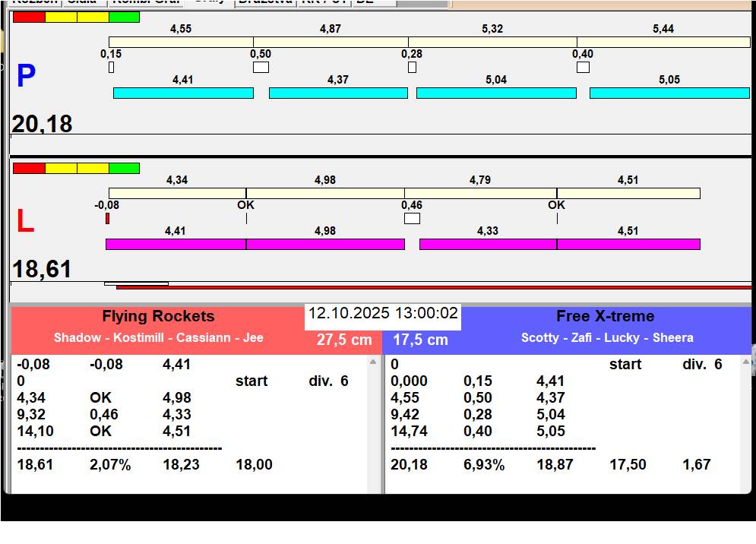This screenshot has width=756, height=544.
Task: Click the green start light in lane L
Action: (x=125, y=169)
